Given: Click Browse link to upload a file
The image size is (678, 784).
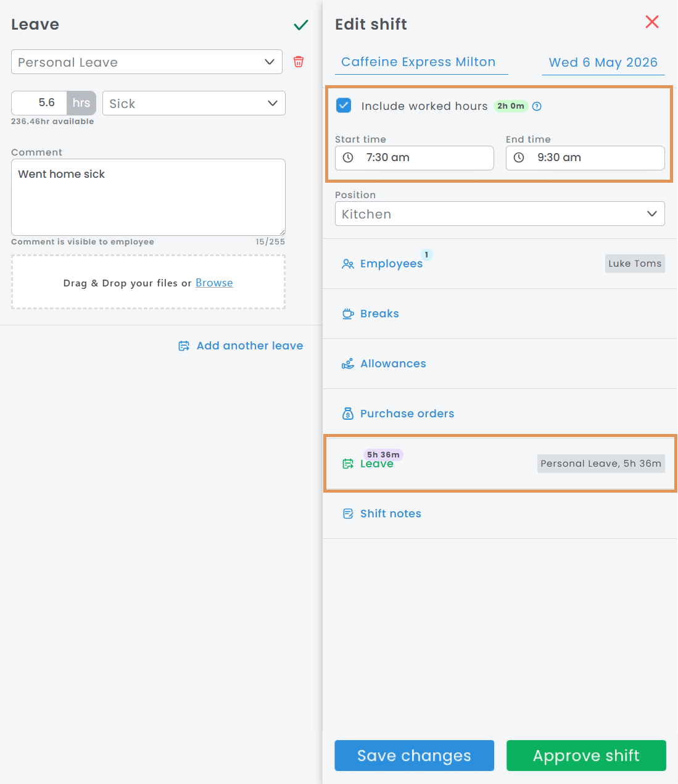Looking at the screenshot, I should [x=214, y=283].
